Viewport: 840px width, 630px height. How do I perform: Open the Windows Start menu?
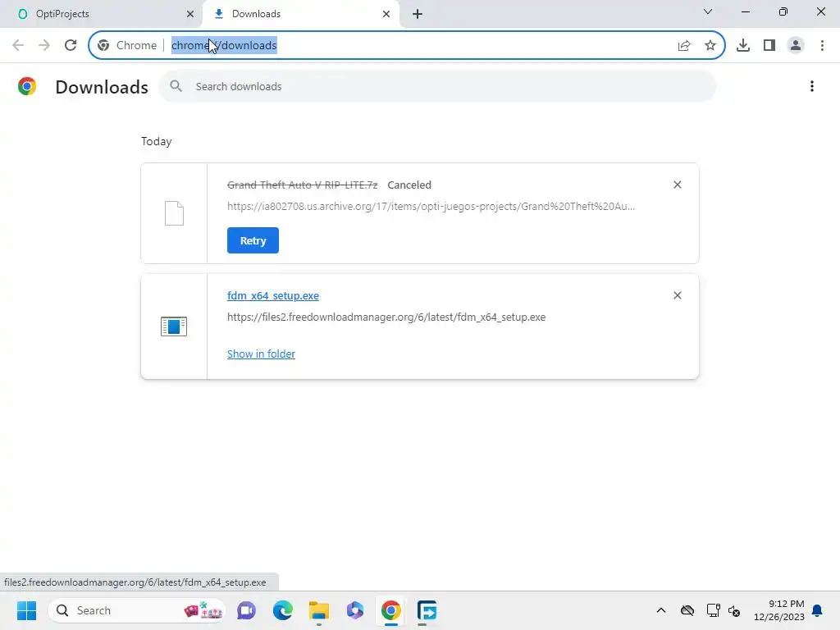pos(26,610)
